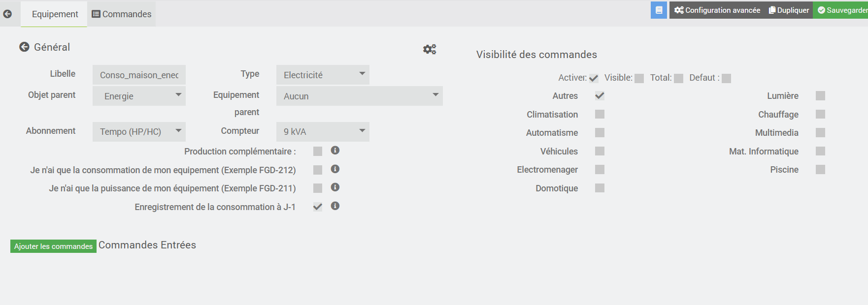Screen dimensions: 868x305
Task: Toggle the Total header checkbox
Action: (x=678, y=78)
